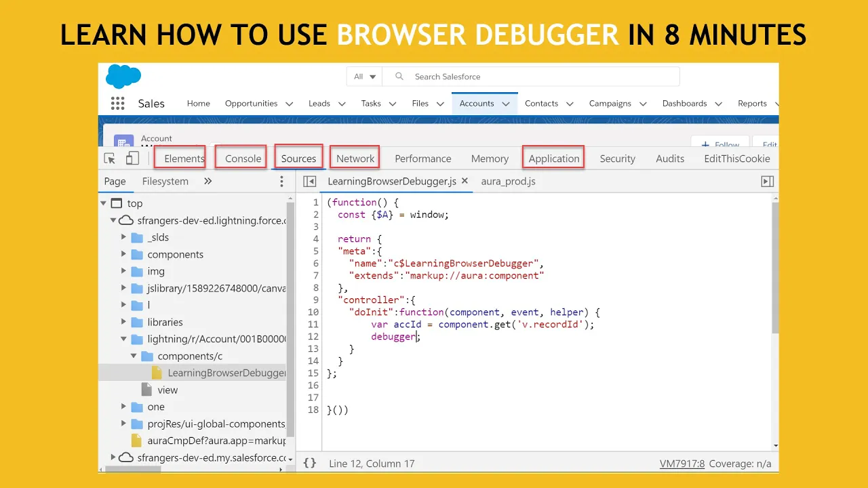The image size is (868, 488).
Task: Switch to the Memory tab
Action: click(490, 159)
